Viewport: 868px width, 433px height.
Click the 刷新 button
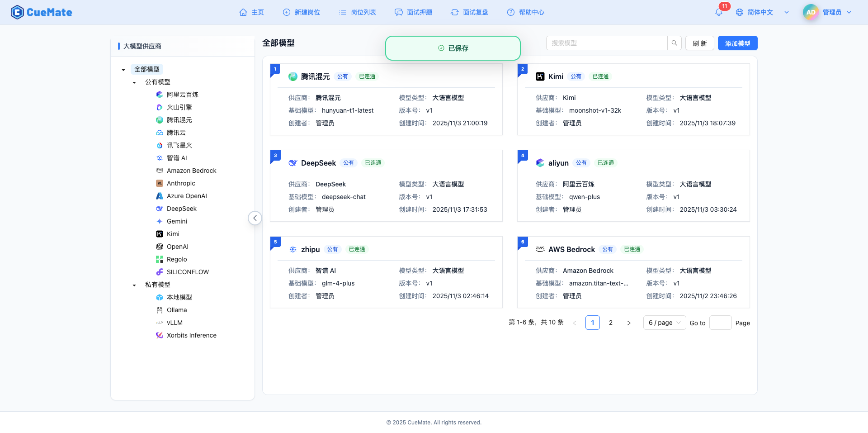(x=699, y=43)
